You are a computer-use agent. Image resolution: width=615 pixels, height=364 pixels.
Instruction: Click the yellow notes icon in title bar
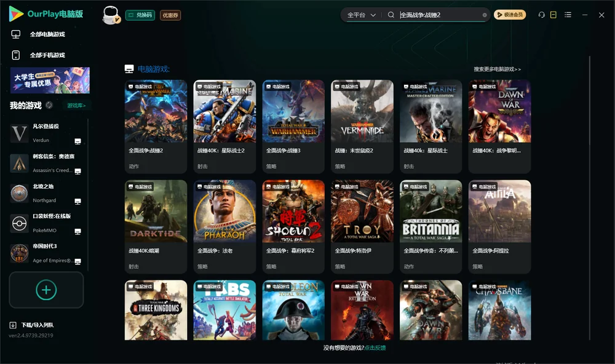[553, 15]
